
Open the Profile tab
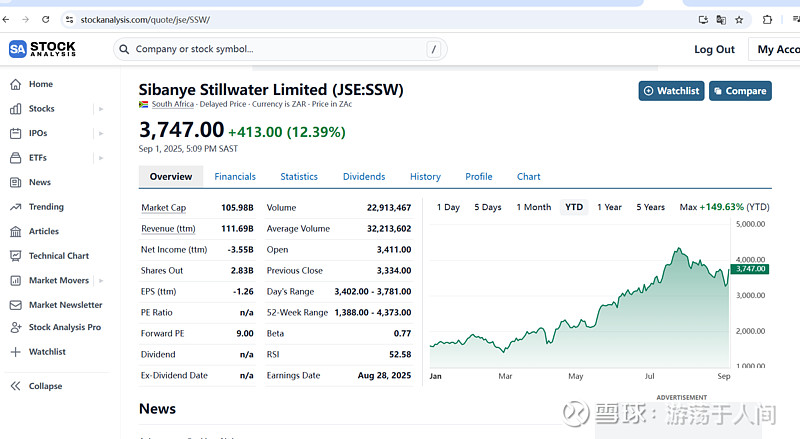pyautogui.click(x=479, y=177)
